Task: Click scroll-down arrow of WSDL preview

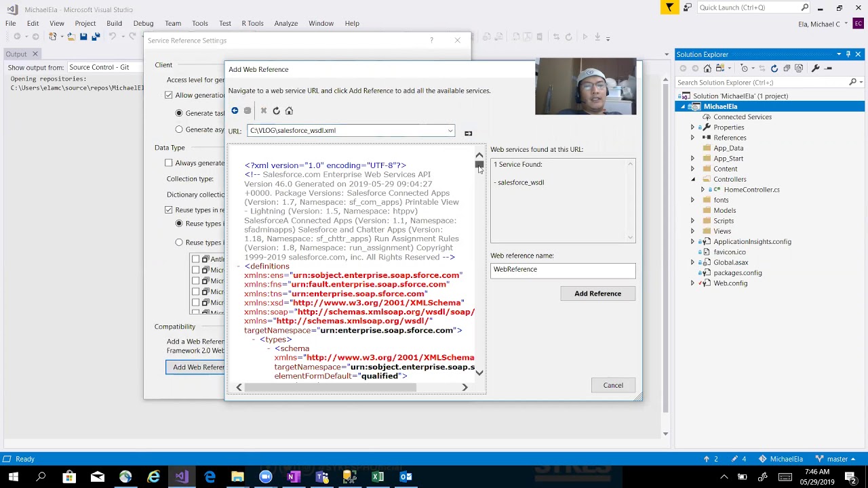Action: pos(479,373)
